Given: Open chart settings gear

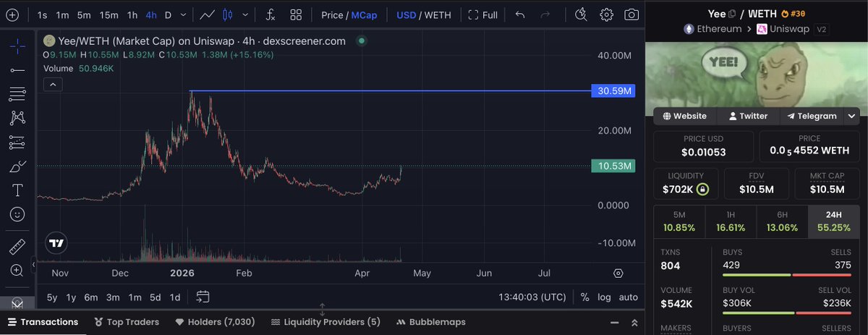Looking at the screenshot, I should [607, 14].
